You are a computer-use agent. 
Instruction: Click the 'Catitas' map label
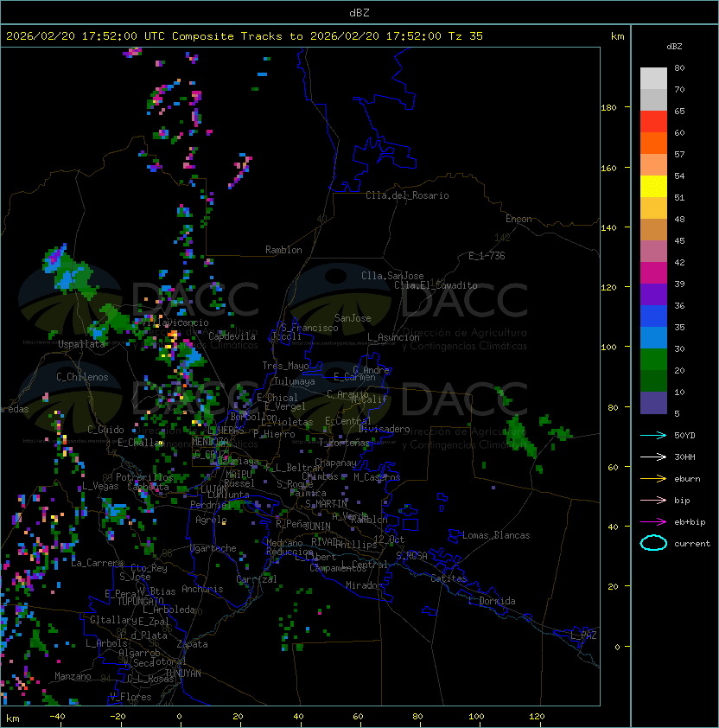(449, 578)
